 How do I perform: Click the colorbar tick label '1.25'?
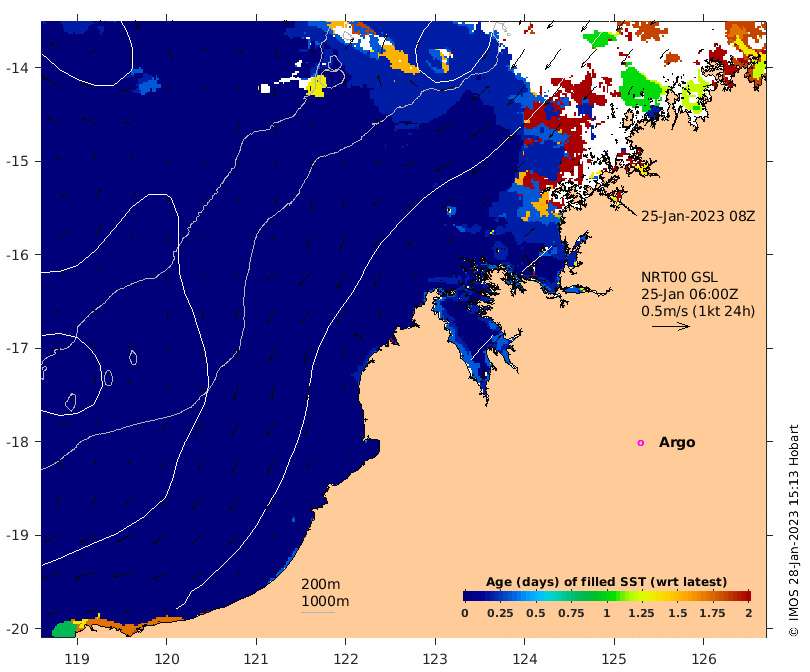coord(642,613)
